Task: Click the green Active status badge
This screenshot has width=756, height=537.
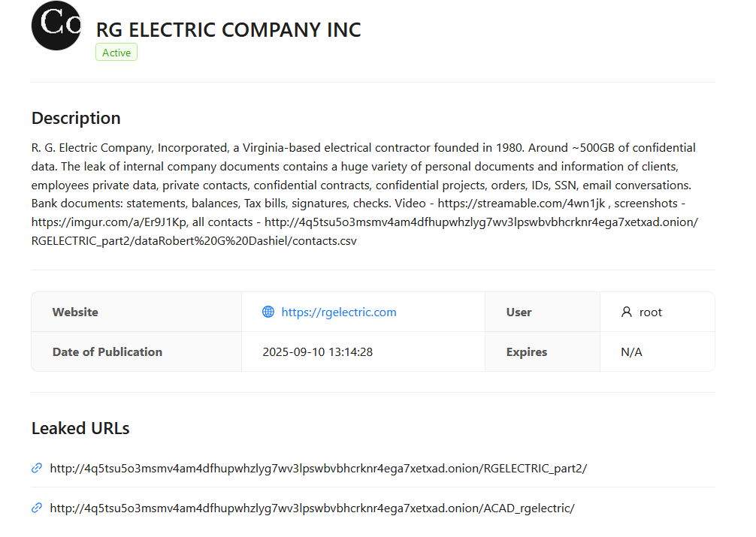Action: click(116, 53)
